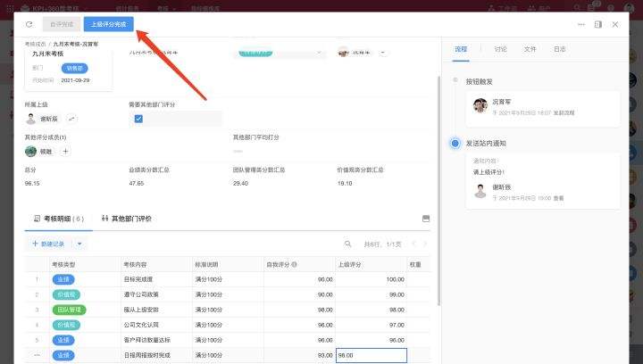Click the 新建记录 button
Viewport: 643px width, 364px height.
pyautogui.click(x=49, y=244)
